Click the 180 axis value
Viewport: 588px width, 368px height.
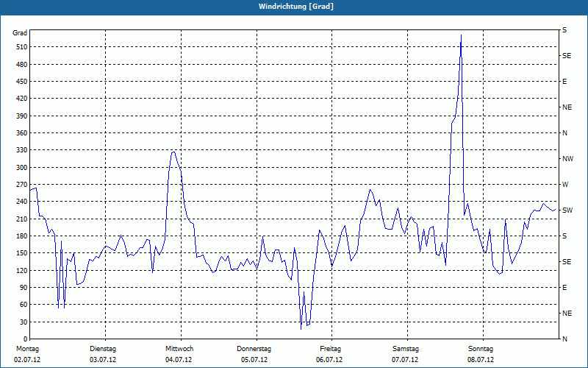(x=23, y=236)
